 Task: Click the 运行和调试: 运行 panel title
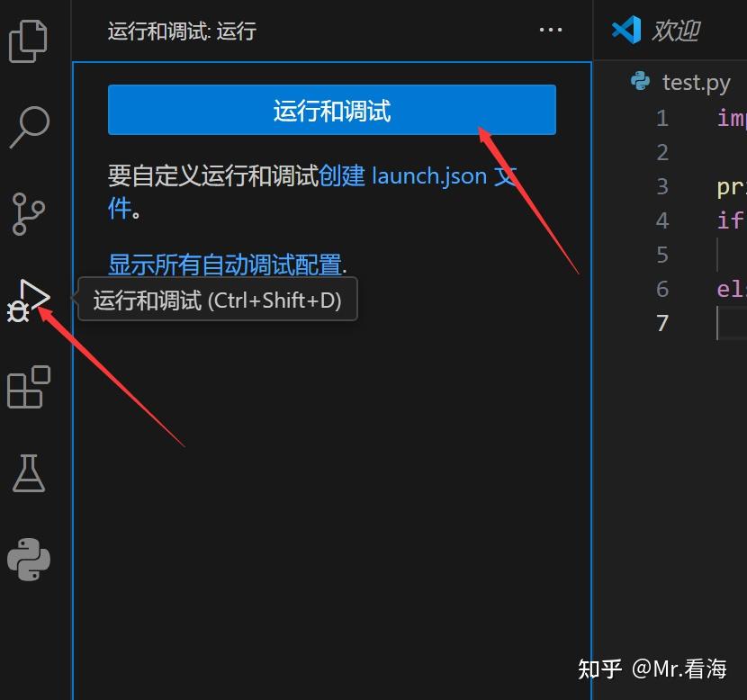click(x=182, y=31)
